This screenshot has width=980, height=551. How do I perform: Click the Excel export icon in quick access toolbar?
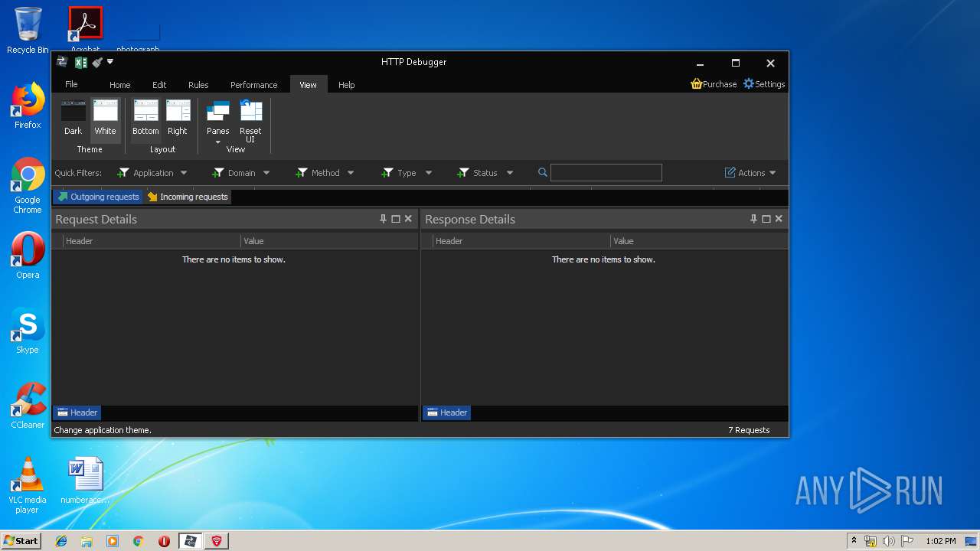click(x=80, y=63)
